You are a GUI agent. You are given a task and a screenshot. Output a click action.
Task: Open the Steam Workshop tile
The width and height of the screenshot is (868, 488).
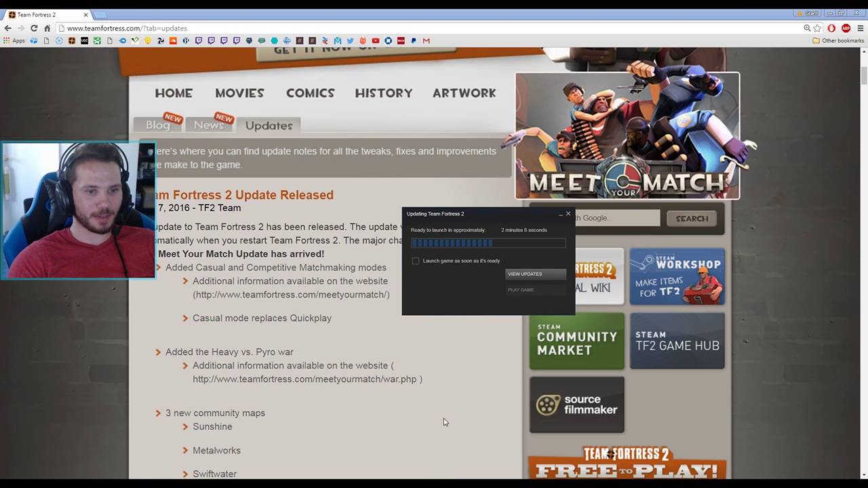(677, 276)
